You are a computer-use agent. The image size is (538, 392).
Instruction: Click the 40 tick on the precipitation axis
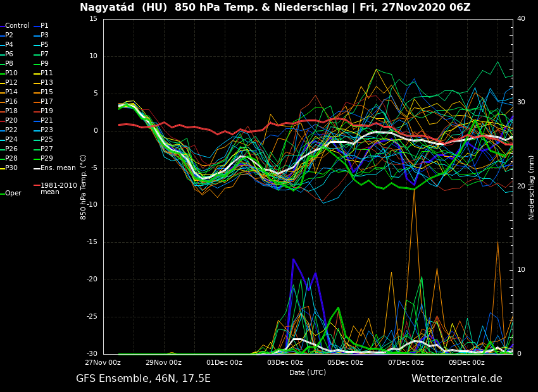pos(521,19)
